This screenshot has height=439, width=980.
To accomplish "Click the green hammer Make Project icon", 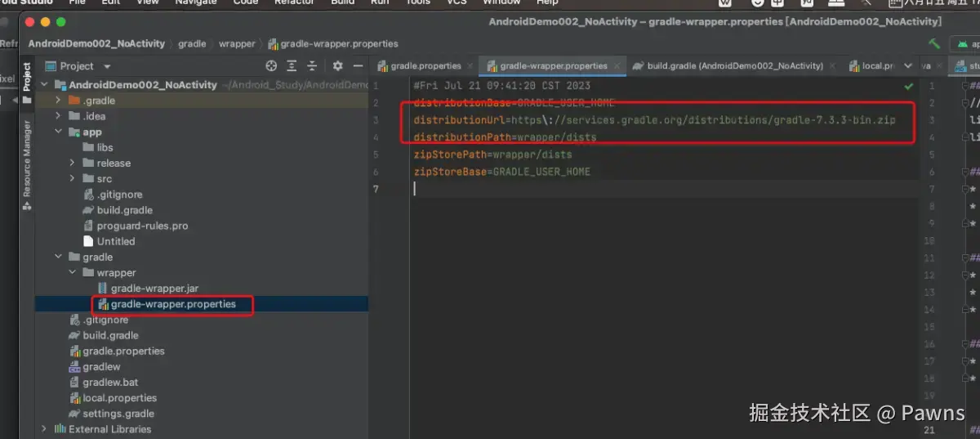I will click(x=934, y=43).
